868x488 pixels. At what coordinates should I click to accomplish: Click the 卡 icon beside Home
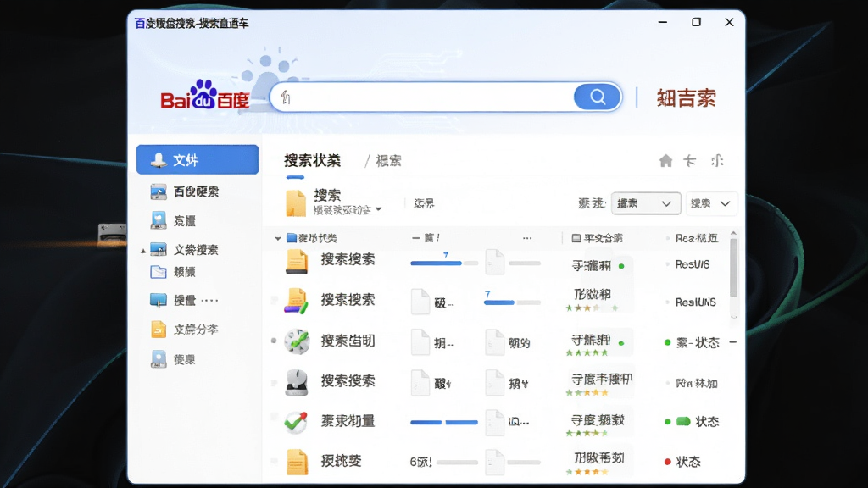(x=689, y=160)
